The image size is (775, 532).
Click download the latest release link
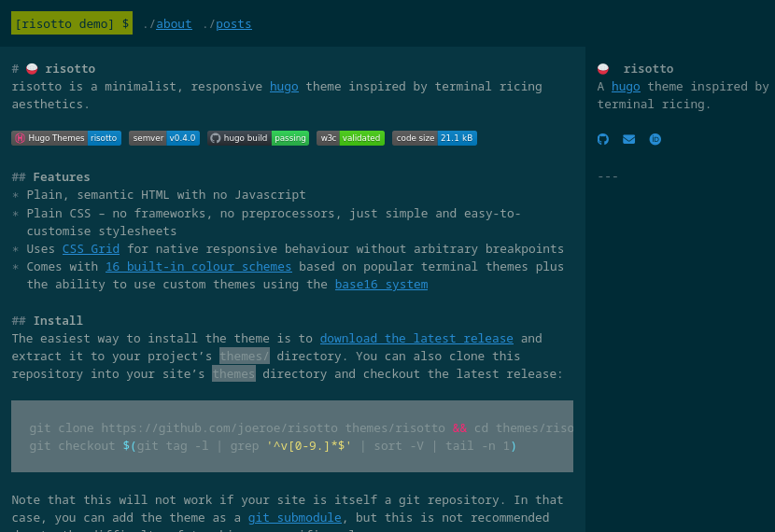click(416, 339)
